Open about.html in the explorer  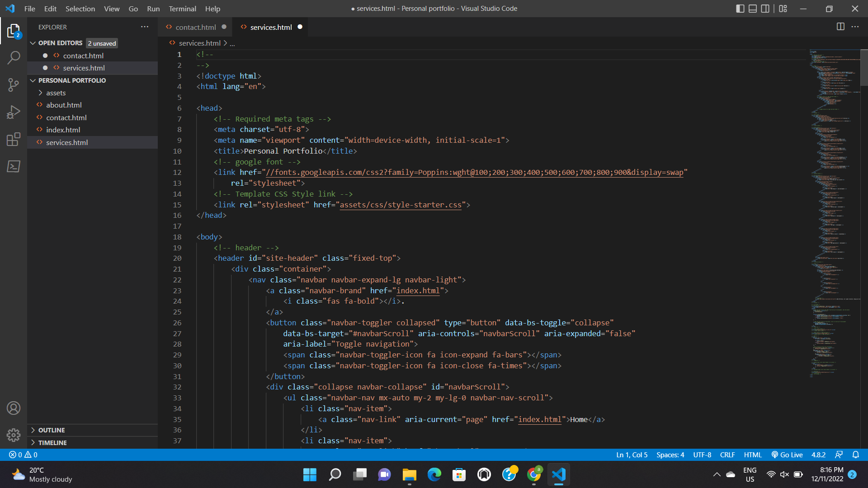pos(64,105)
